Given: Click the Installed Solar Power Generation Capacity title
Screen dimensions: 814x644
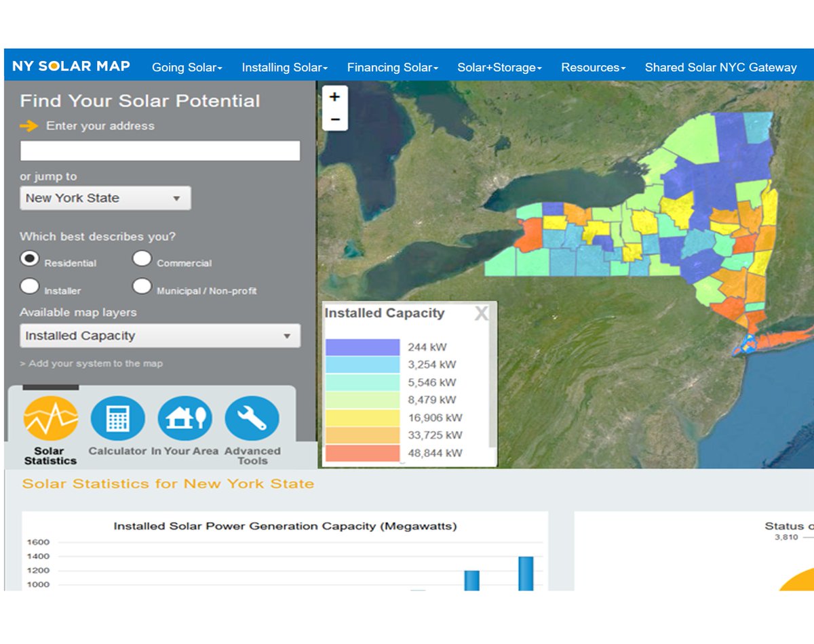Looking at the screenshot, I should 285,526.
